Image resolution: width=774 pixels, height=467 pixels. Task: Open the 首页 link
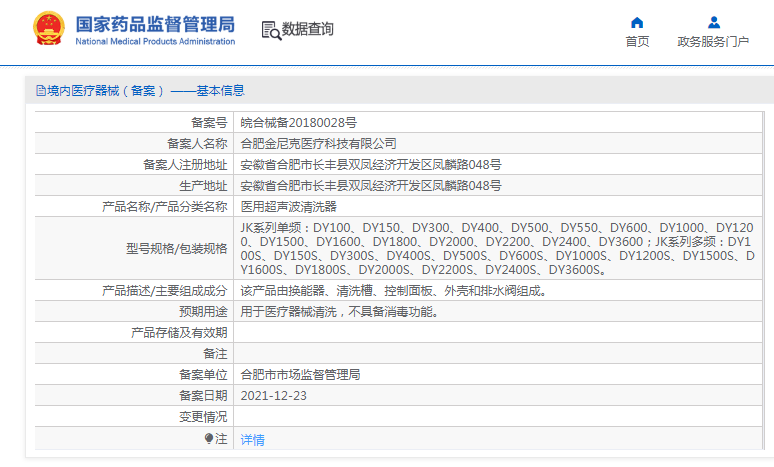(637, 41)
